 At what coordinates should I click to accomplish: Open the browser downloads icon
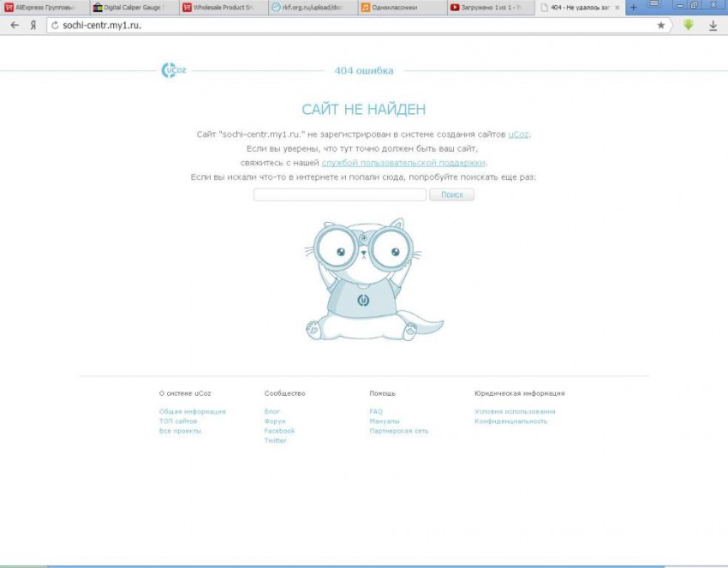coord(713,26)
